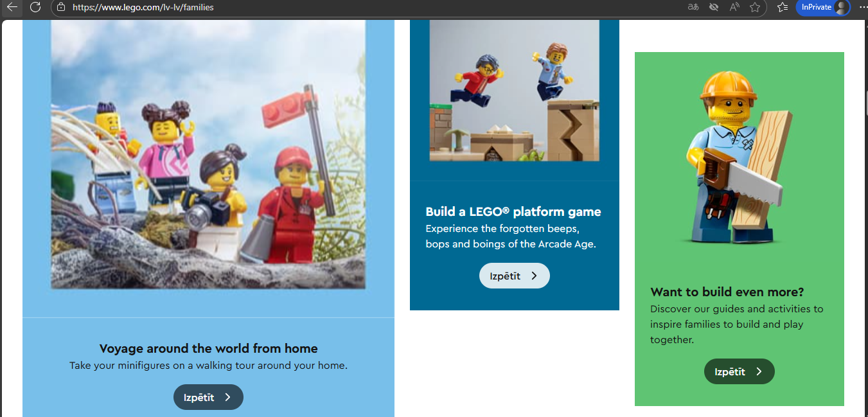Image resolution: width=868 pixels, height=417 pixels.
Task: Open the 'Voyage around the world from home' heading
Action: pos(209,348)
